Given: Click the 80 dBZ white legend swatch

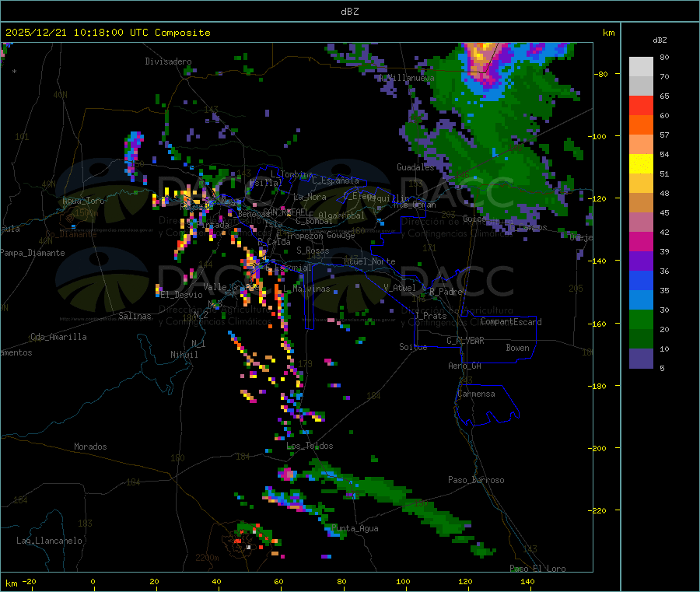Looking at the screenshot, I should click(x=641, y=67).
